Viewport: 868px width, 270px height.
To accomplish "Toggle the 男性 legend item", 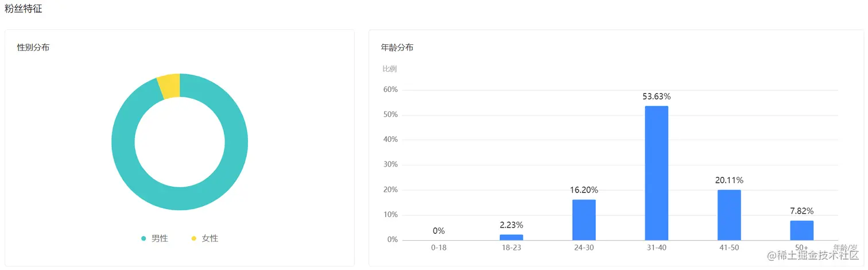I will (x=154, y=238).
